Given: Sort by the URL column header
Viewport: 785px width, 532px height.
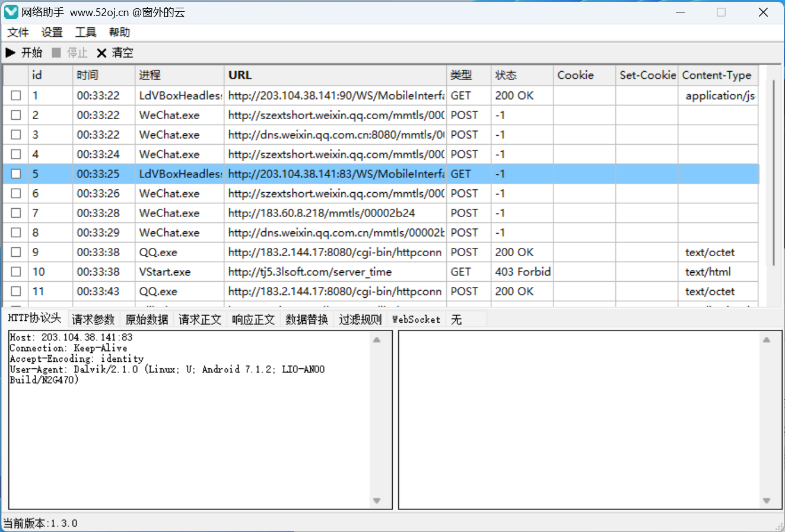Looking at the screenshot, I should pyautogui.click(x=335, y=75).
